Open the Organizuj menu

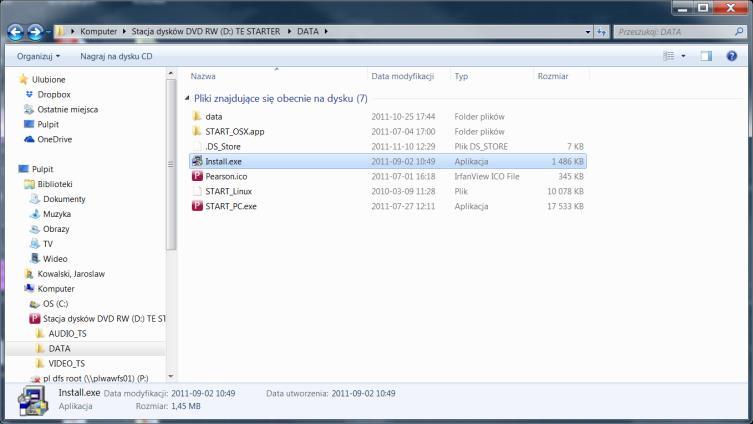click(38, 56)
